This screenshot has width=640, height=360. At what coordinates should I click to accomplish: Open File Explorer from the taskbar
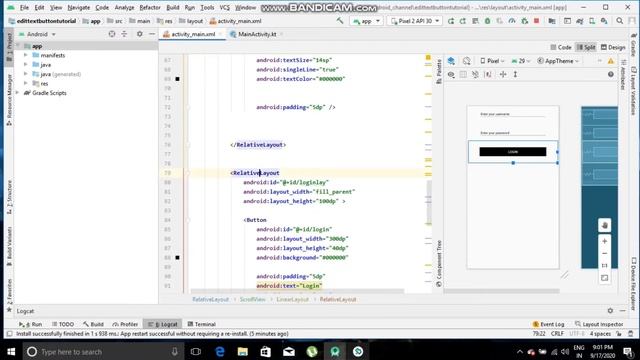click(243, 351)
